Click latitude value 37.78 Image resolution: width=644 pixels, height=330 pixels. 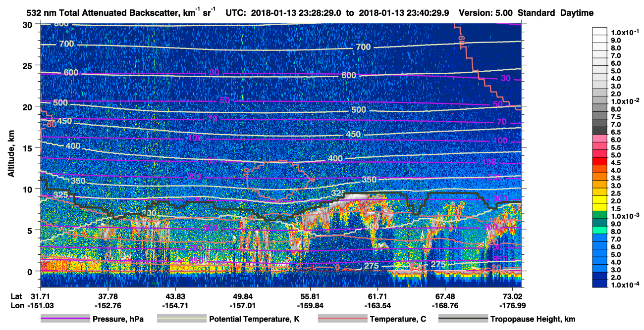[107, 296]
